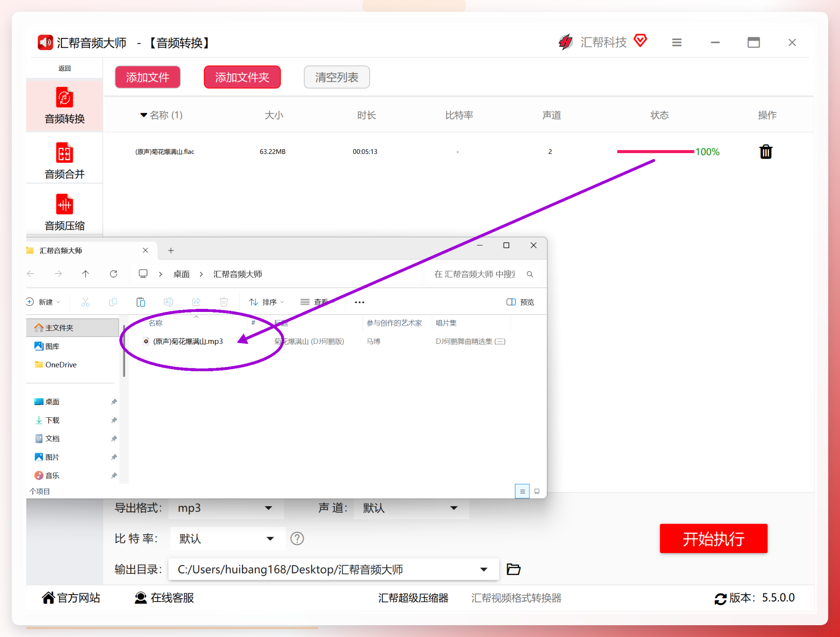Click Share icon in Explorer toolbar
840x637 pixels.
196,302
